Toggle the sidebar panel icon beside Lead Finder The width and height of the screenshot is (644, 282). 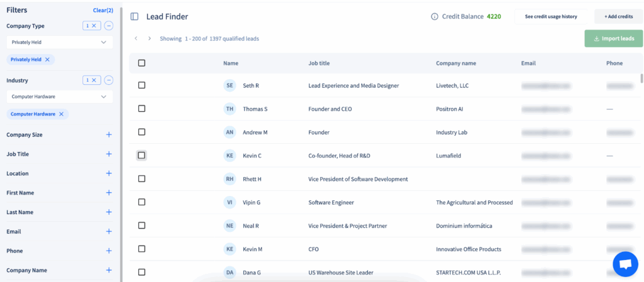click(135, 17)
